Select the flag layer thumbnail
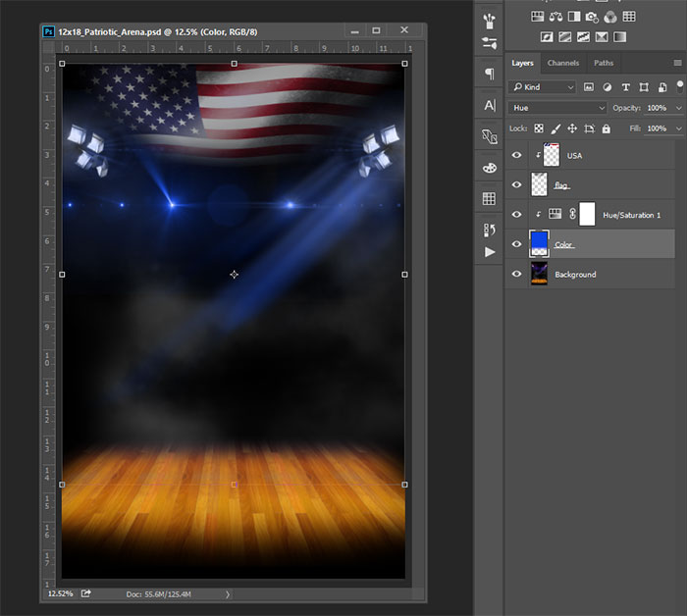The image size is (687, 616). pos(539,184)
